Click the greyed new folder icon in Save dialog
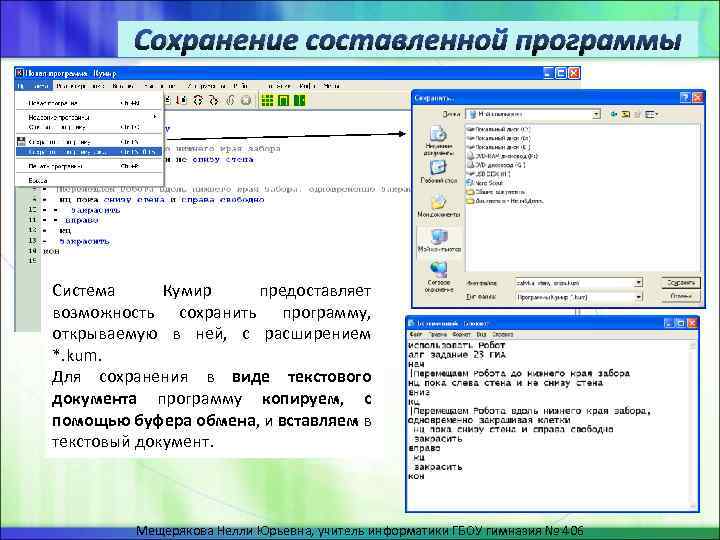The width and height of the screenshot is (720, 540). (637, 114)
